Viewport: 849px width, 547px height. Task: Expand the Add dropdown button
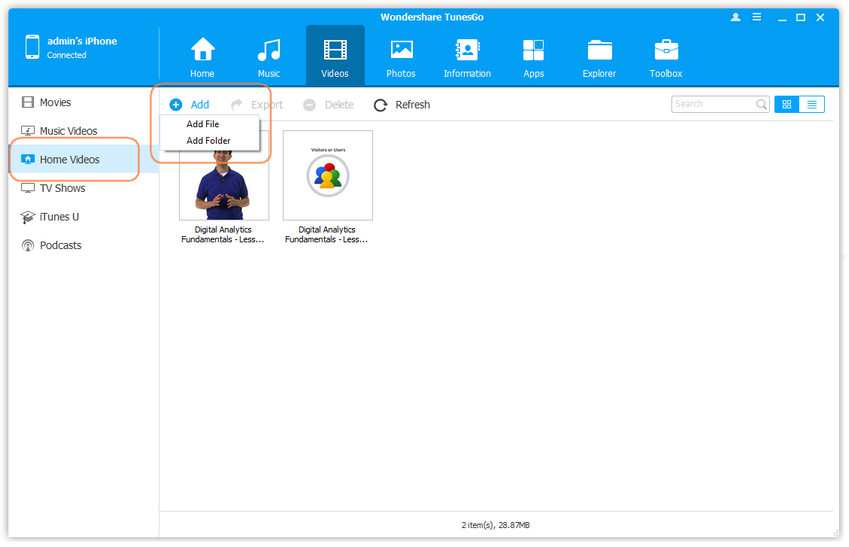pos(190,105)
